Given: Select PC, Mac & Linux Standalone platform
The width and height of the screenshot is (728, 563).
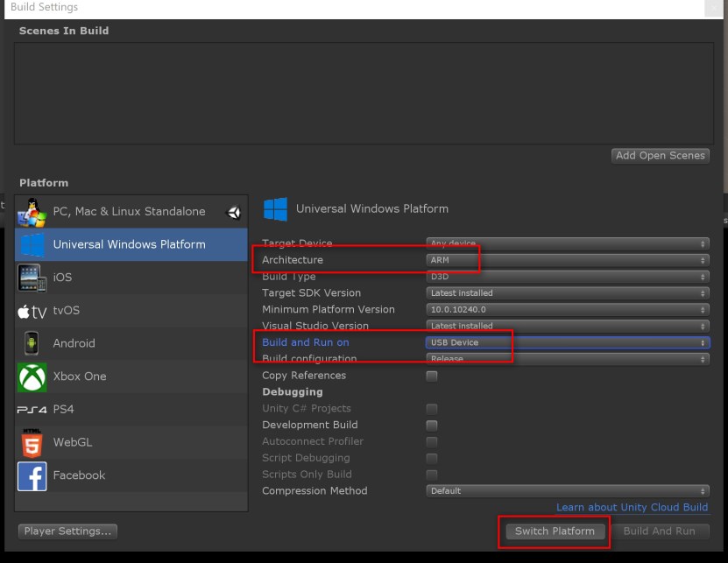Looking at the screenshot, I should [131, 212].
